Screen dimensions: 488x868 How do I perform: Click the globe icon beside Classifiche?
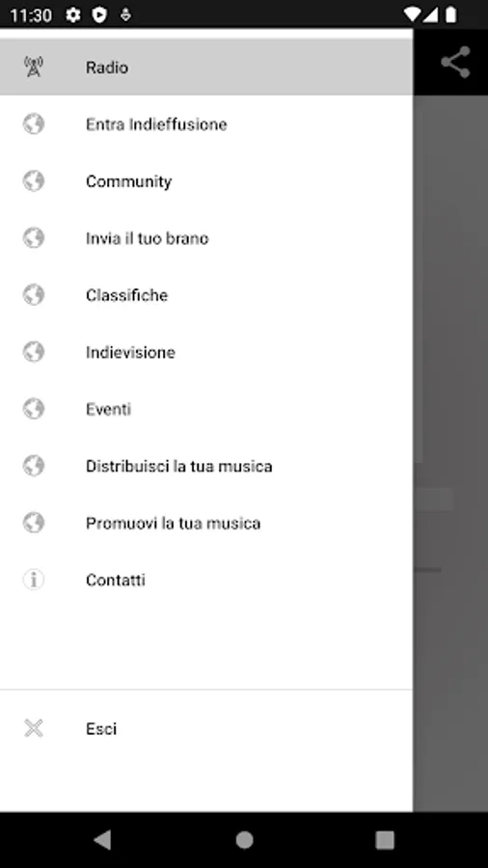click(34, 295)
